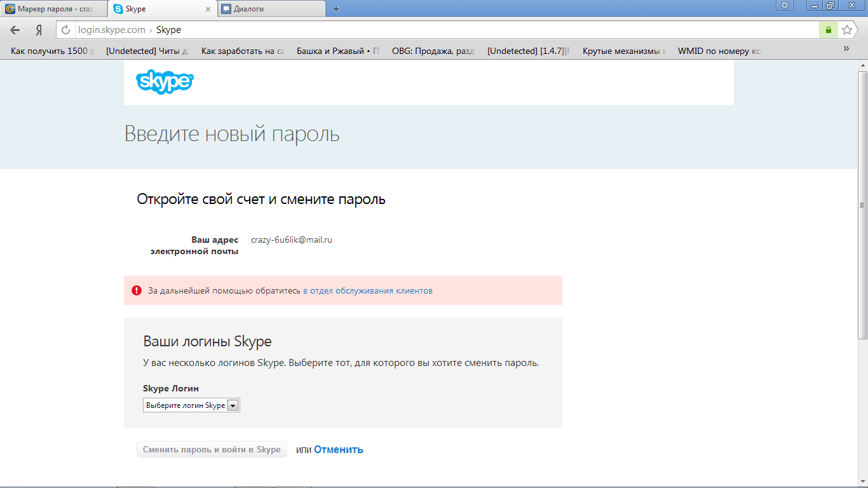Image resolution: width=868 pixels, height=488 pixels.
Task: Minimize the browser window
Action: point(816,6)
